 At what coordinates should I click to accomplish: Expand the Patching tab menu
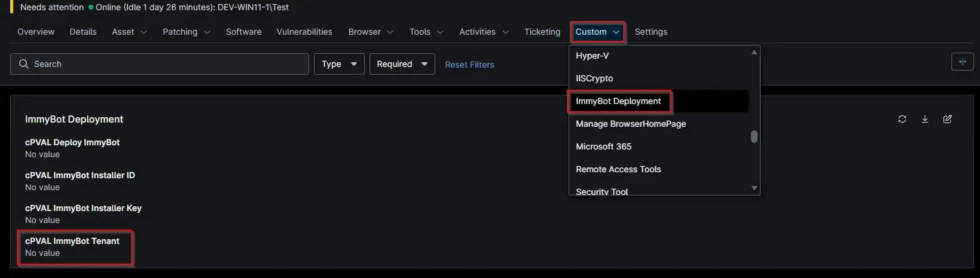pyautogui.click(x=187, y=32)
